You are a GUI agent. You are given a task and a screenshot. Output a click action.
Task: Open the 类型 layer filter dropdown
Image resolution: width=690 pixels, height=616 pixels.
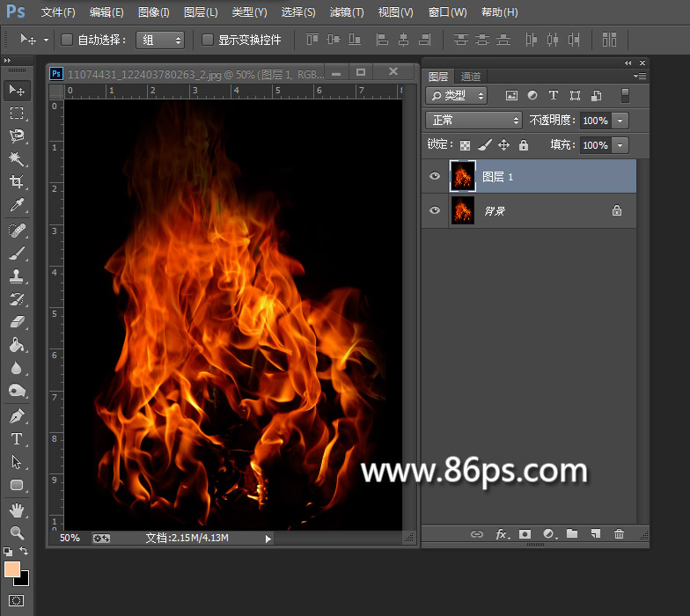click(x=456, y=95)
